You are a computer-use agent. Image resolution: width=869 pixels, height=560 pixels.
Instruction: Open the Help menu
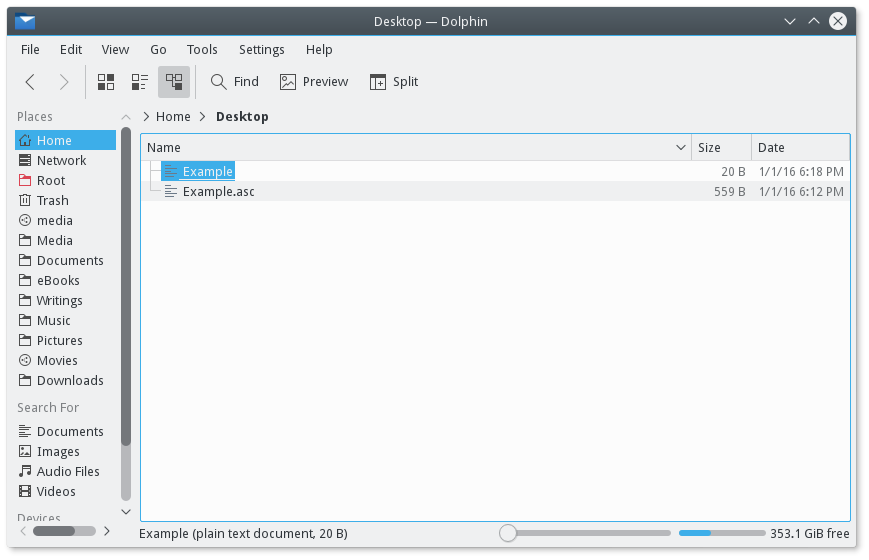(x=319, y=49)
